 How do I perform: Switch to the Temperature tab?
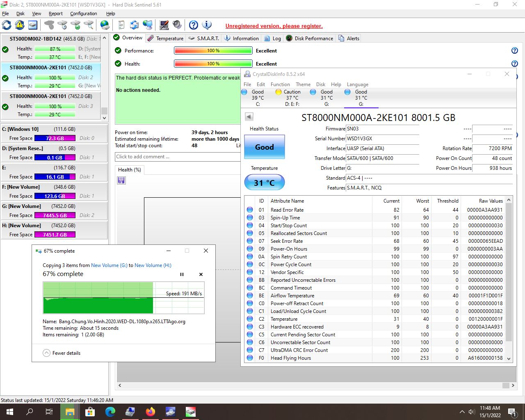coord(165,38)
